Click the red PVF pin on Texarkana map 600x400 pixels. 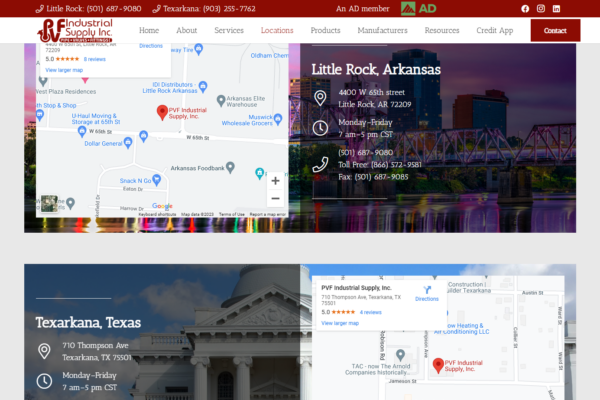point(438,366)
